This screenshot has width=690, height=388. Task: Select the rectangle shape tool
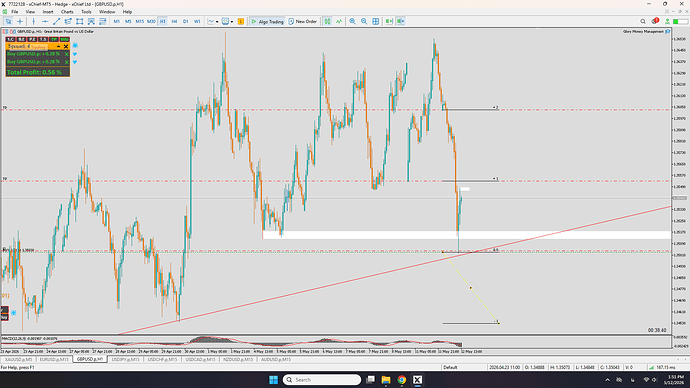(80, 21)
